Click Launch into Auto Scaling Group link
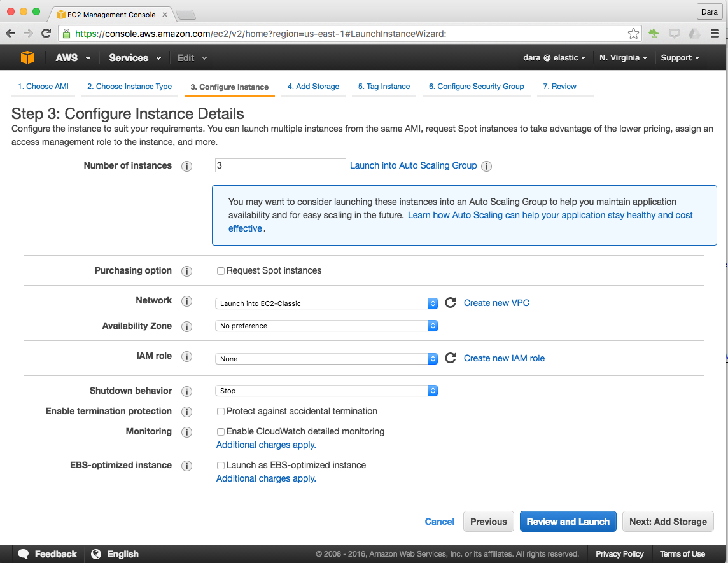The width and height of the screenshot is (728, 563). tap(413, 165)
